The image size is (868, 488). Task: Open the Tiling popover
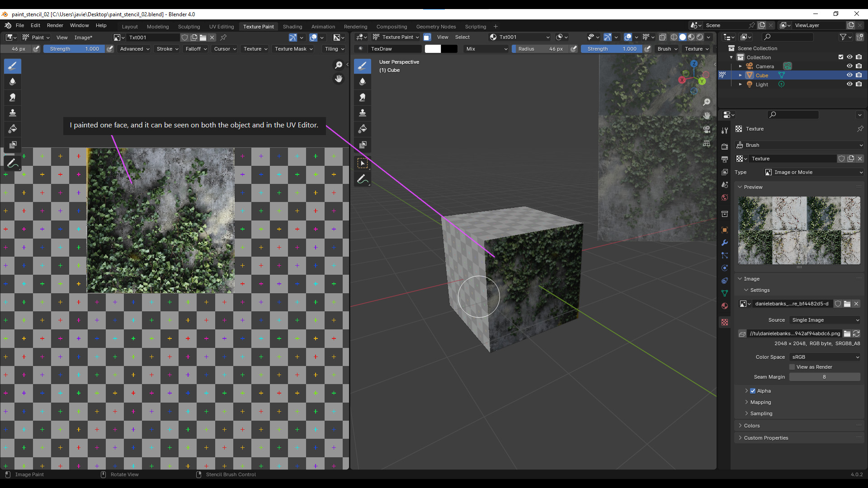pos(335,49)
